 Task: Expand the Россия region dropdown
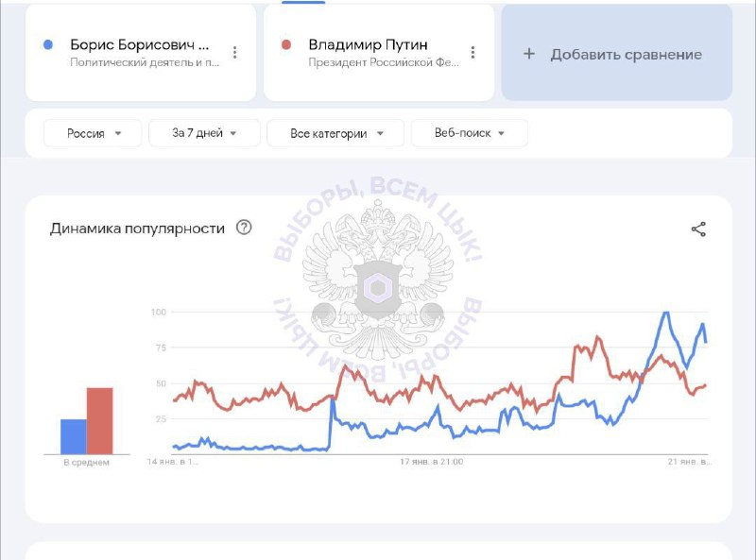(93, 133)
